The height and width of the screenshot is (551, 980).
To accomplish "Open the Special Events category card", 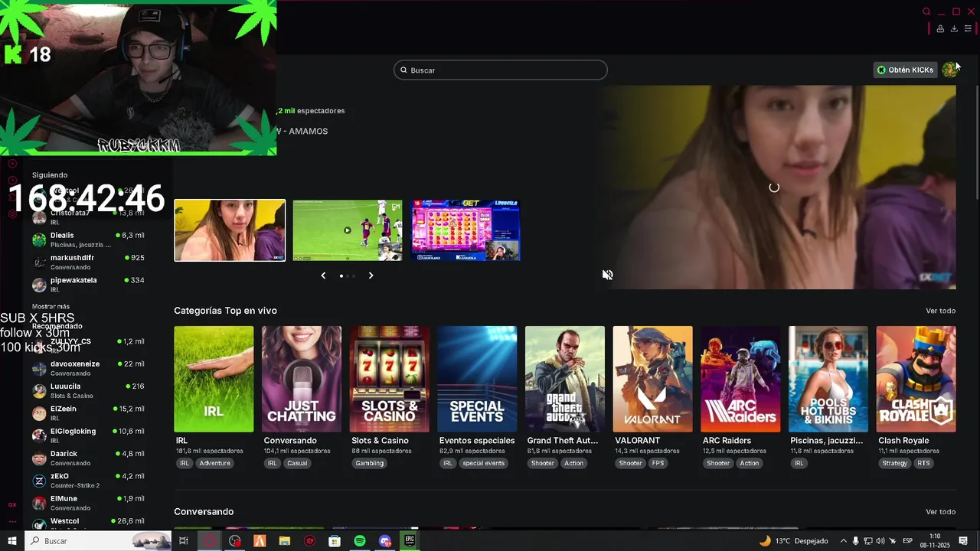I will (477, 379).
